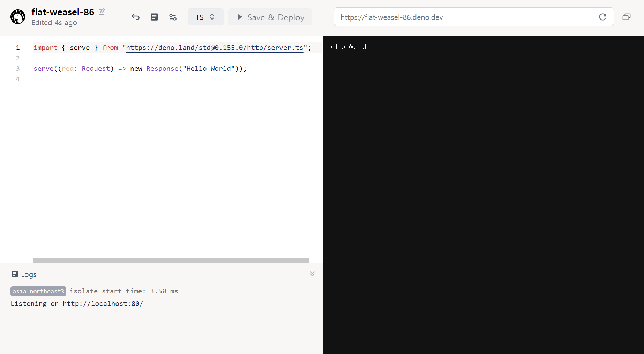Screen dimensions: 644x354
Task: Click the Save & Deploy button
Action: click(x=270, y=17)
